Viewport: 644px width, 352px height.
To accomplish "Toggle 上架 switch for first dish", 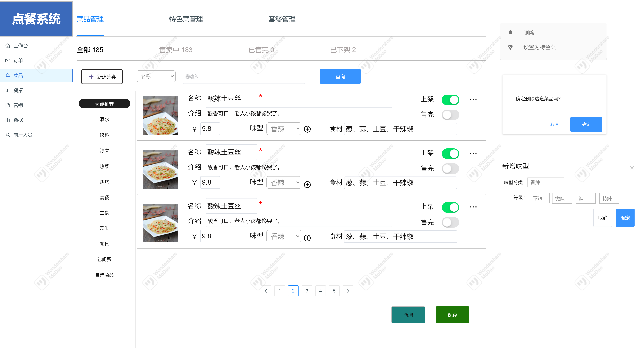I will pyautogui.click(x=450, y=100).
